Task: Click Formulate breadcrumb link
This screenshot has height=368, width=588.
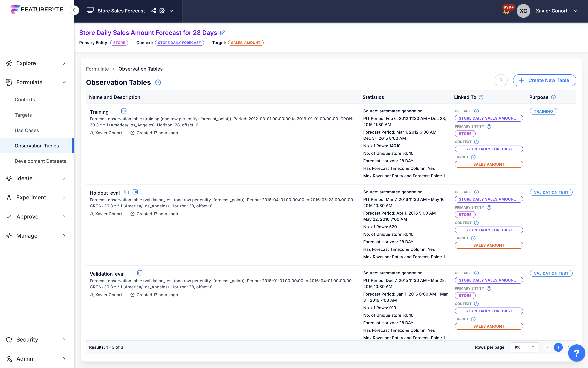Action: (97, 69)
